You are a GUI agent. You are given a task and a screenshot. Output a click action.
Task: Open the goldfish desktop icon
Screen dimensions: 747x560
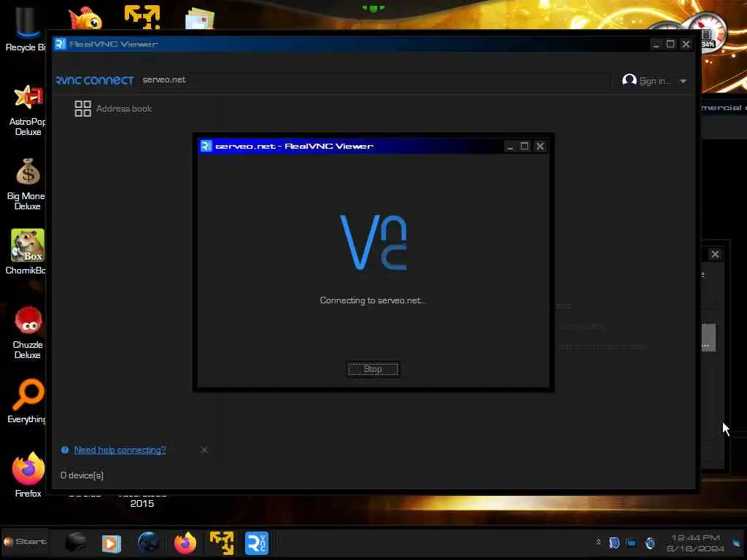pyautogui.click(x=85, y=18)
